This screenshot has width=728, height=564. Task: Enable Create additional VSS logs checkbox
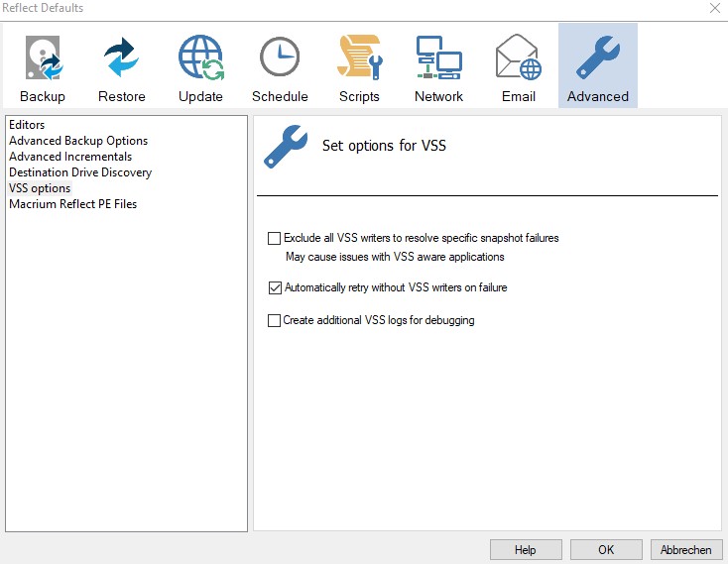[x=274, y=320]
